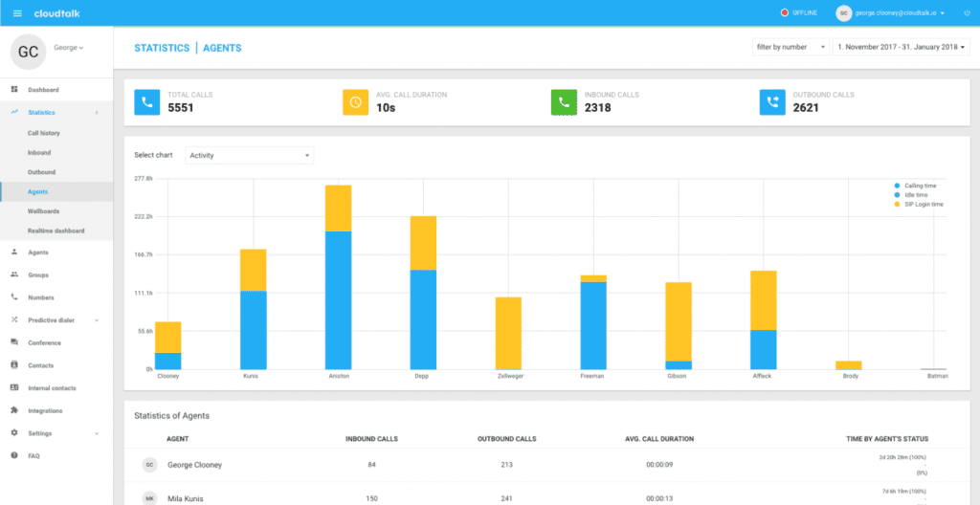Viewport: 980px width, 505px height.
Task: Sort by OUTBOUND CALLS column
Action: pyautogui.click(x=506, y=439)
